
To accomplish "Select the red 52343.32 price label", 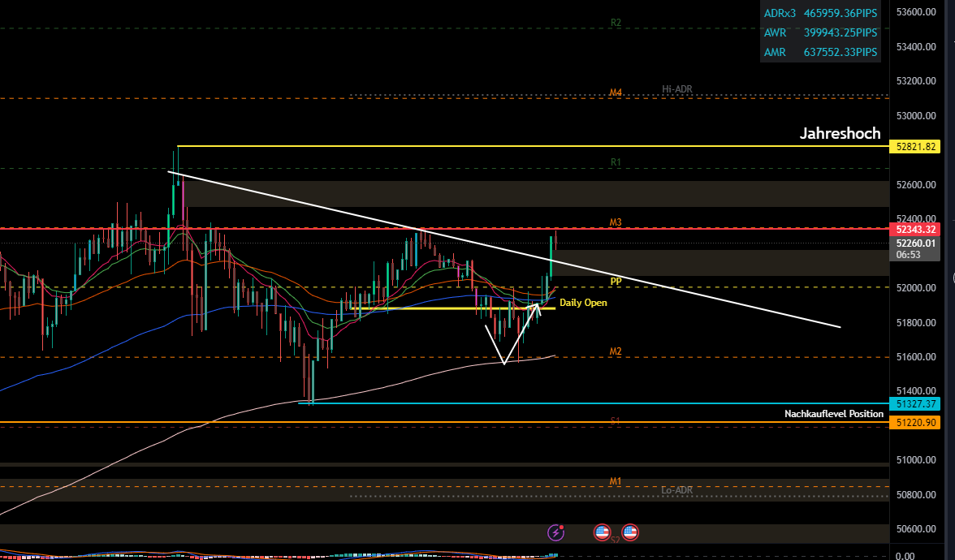I will point(914,230).
